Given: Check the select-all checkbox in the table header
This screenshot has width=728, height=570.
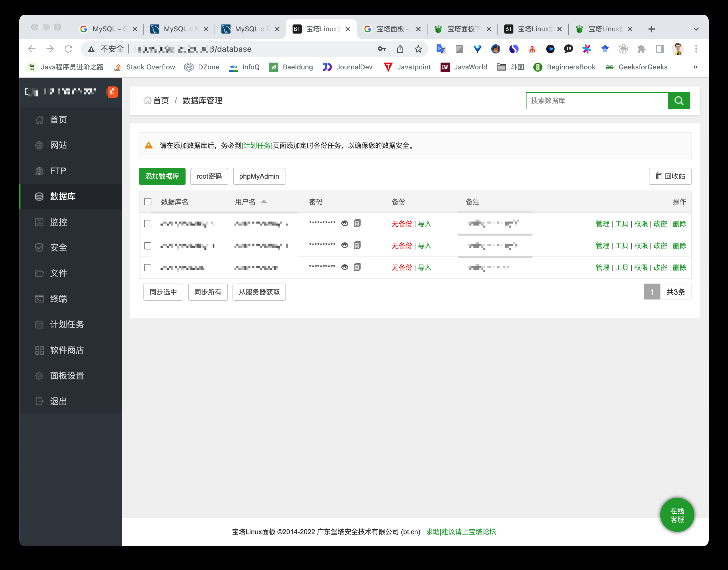Looking at the screenshot, I should click(x=148, y=202).
